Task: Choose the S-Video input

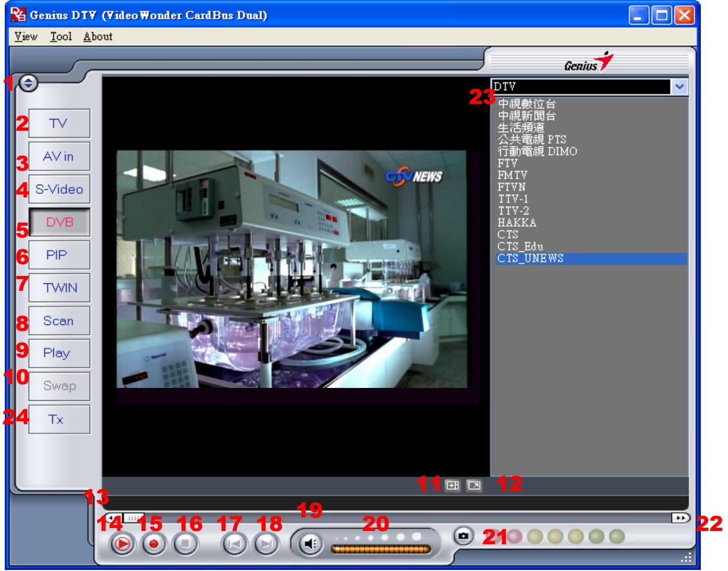Action: 59,189
